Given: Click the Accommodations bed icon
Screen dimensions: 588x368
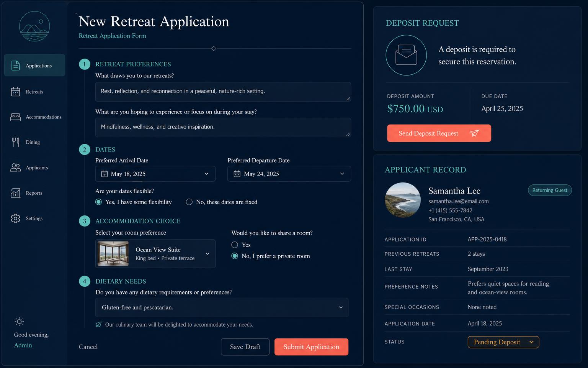Looking at the screenshot, I should tap(15, 117).
